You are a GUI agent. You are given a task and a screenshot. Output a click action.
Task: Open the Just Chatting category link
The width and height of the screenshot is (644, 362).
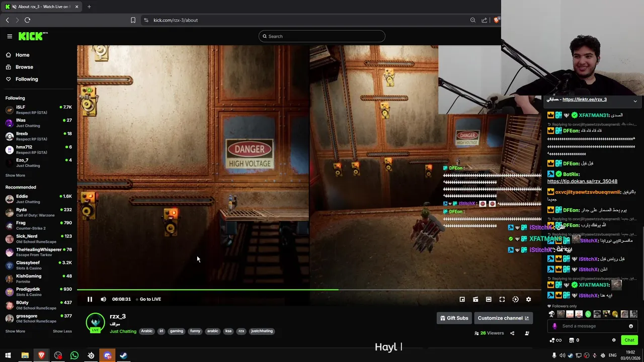click(x=123, y=331)
